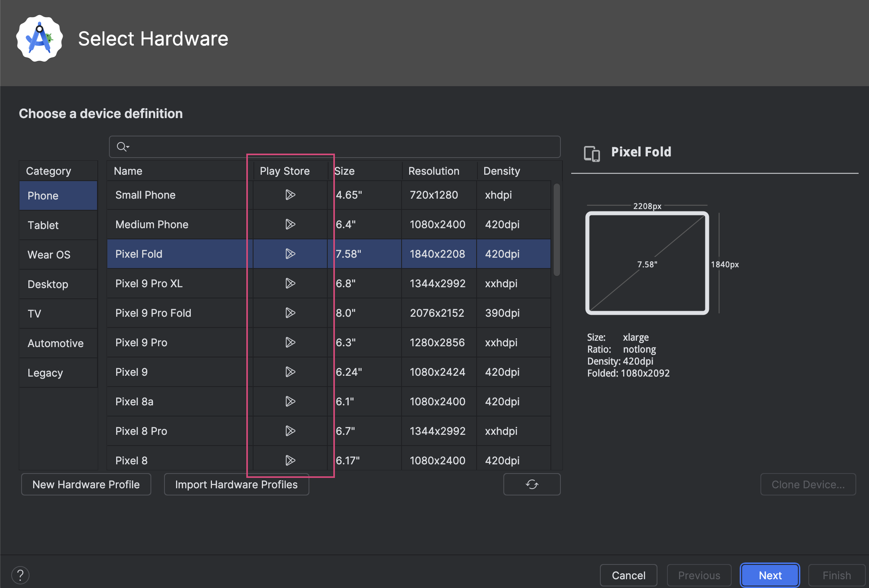
Task: Click New Hardware Profile button
Action: point(86,484)
